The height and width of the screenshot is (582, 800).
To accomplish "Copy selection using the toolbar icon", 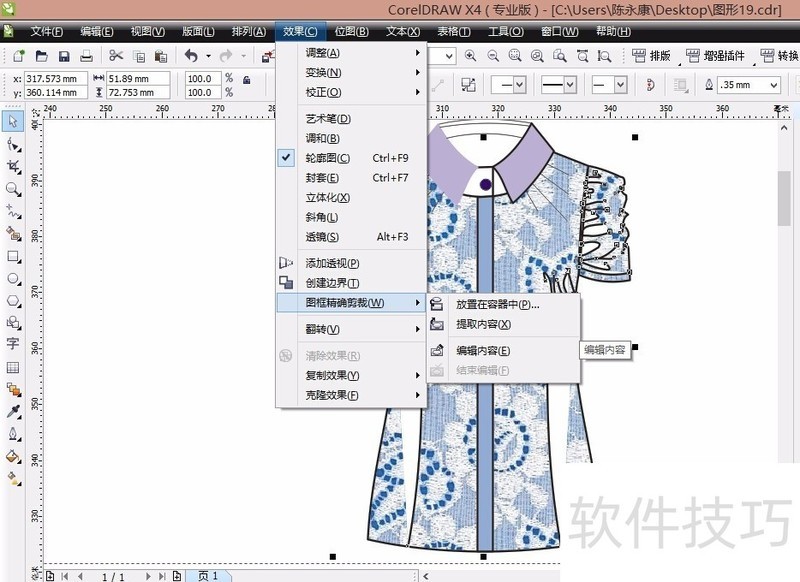I will coord(139,56).
